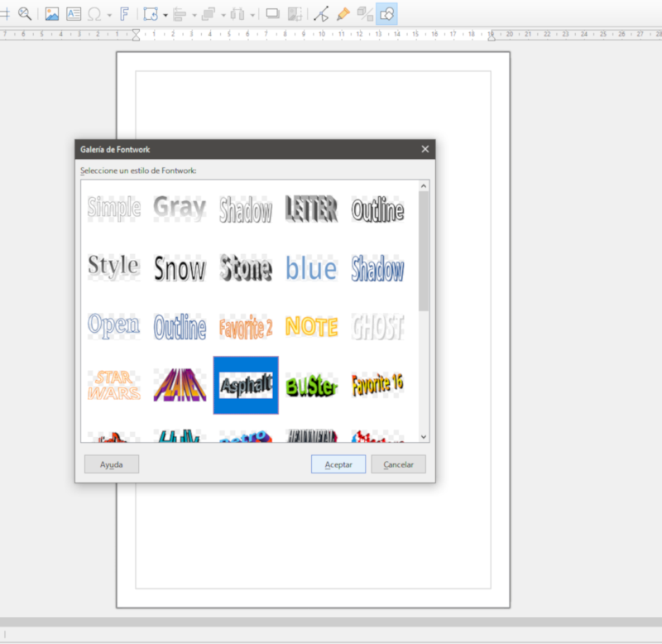The height and width of the screenshot is (644, 662).
Task: Click the Shadow icon in the toolbar
Action: tap(272, 13)
